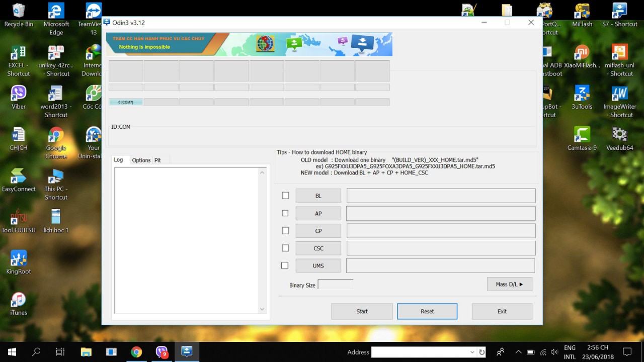Open the lich hoc 1 file icon
644x362 pixels.
pos(56,221)
